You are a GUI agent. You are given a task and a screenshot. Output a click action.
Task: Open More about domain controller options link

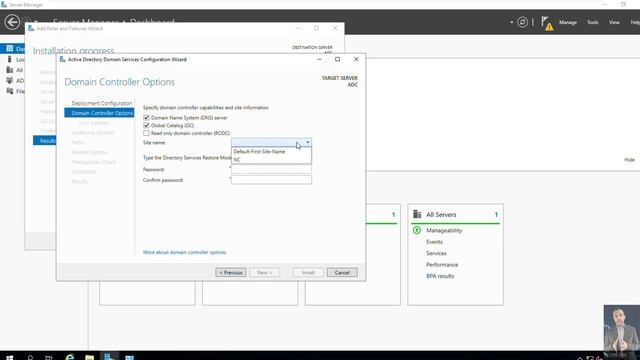[x=184, y=252]
